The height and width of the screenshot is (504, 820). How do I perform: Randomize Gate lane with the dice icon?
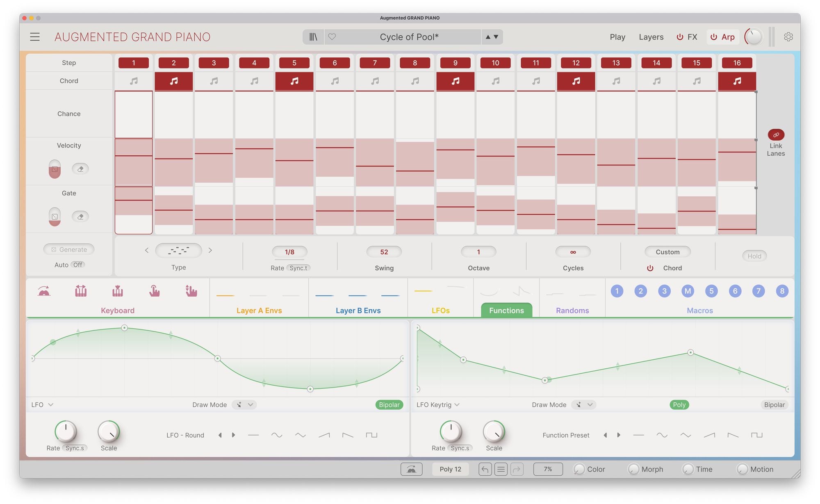[x=55, y=216]
